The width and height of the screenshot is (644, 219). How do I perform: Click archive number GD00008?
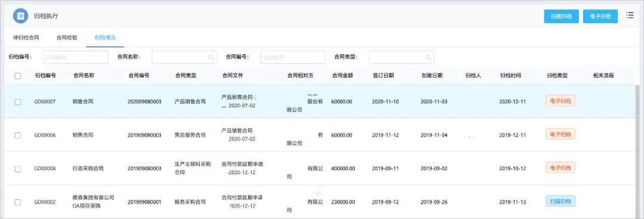(x=45, y=168)
